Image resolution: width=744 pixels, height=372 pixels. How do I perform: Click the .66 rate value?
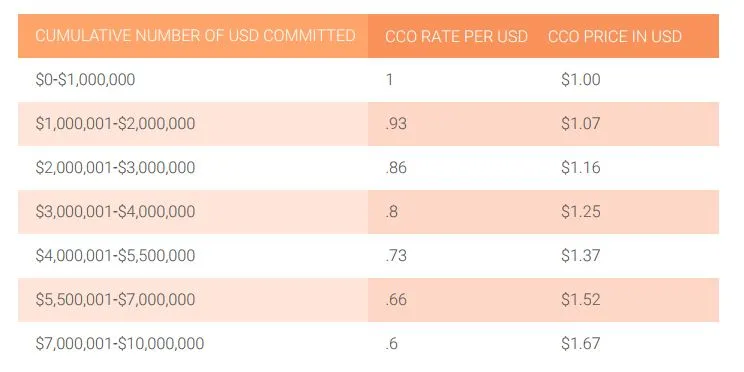tap(396, 300)
